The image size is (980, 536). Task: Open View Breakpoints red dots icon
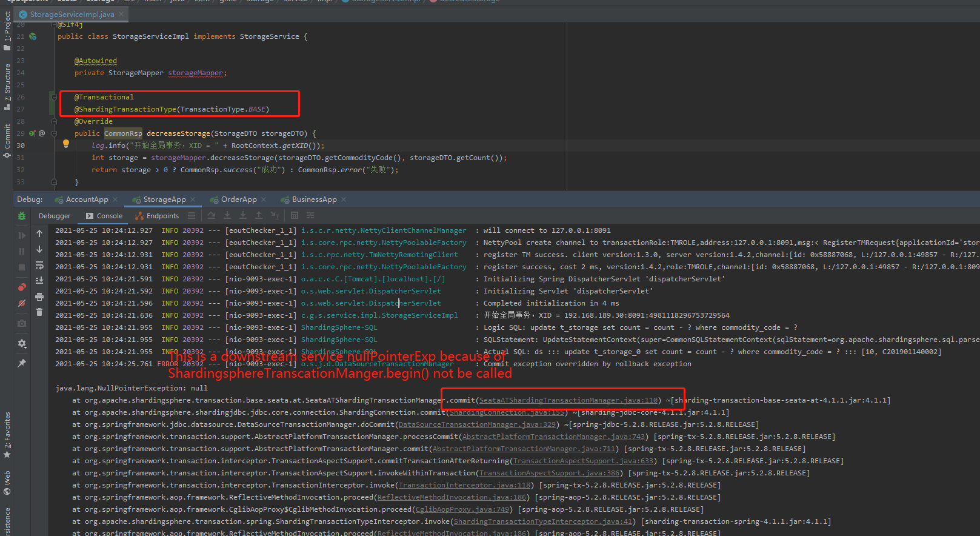point(22,287)
